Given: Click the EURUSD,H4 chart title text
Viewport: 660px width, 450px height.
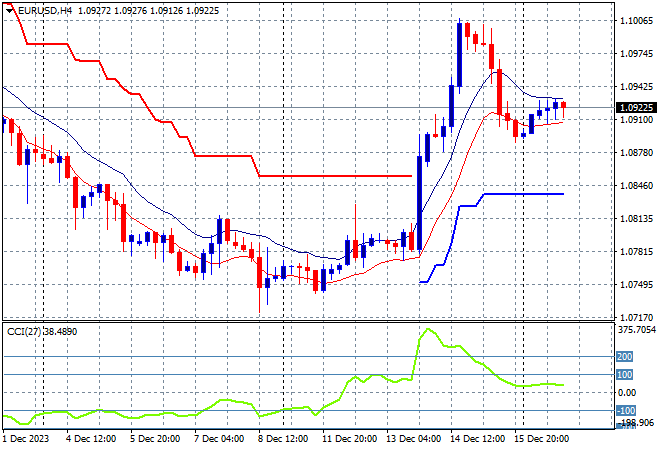Looking at the screenshot, I should pyautogui.click(x=45, y=11).
